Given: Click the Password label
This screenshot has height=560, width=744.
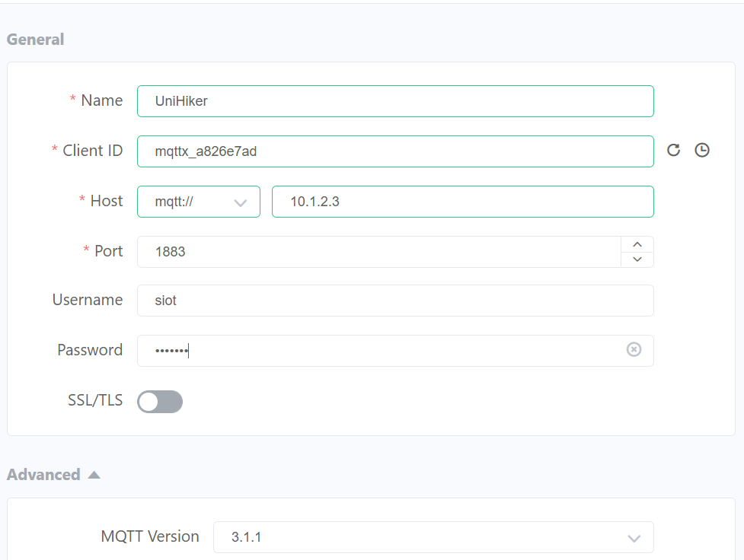Looking at the screenshot, I should 90,350.
